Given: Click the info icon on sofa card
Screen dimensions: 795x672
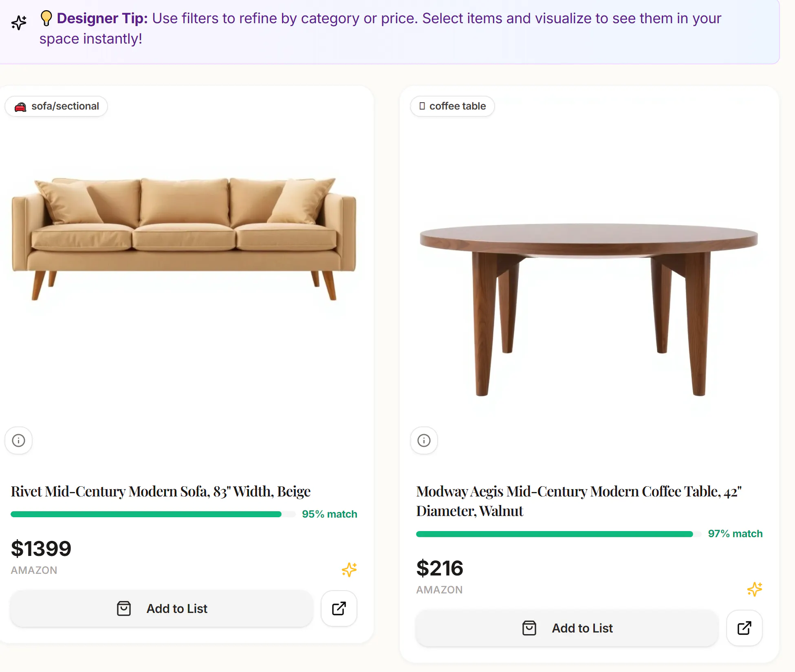Looking at the screenshot, I should coord(18,440).
